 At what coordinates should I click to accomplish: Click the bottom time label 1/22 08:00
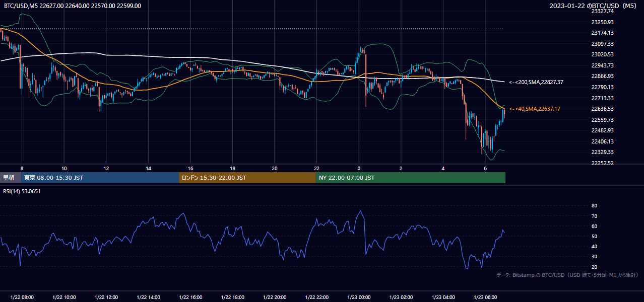pos(22,297)
